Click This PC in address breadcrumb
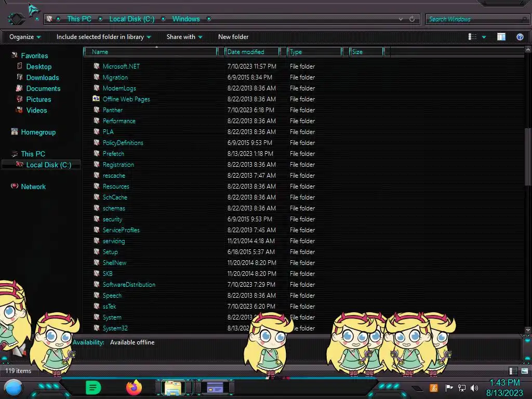The width and height of the screenshot is (532, 399). (x=79, y=19)
